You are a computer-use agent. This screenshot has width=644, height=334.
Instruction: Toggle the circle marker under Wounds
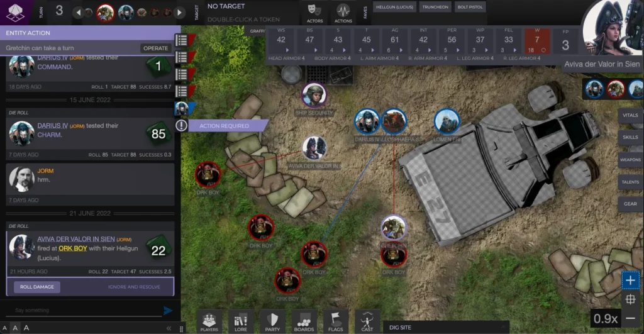(544, 50)
